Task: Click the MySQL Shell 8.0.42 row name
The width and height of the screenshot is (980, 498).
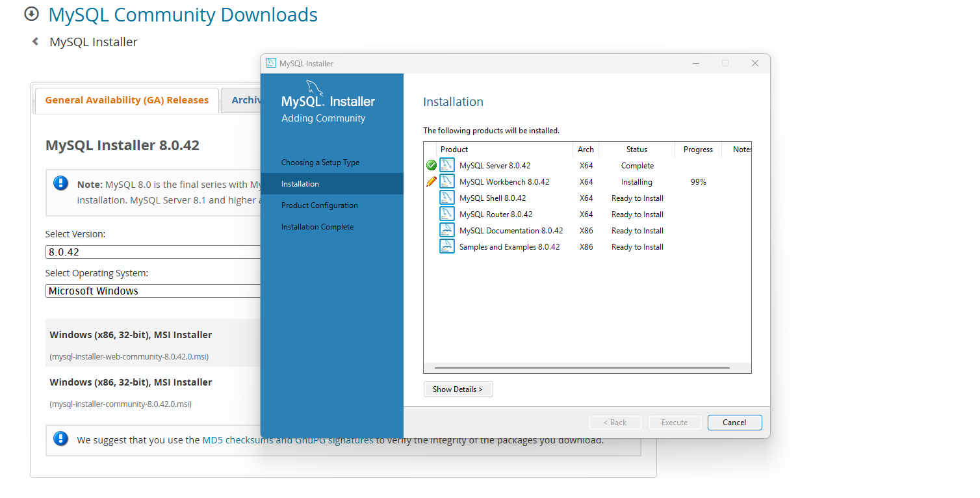Action: tap(493, 198)
